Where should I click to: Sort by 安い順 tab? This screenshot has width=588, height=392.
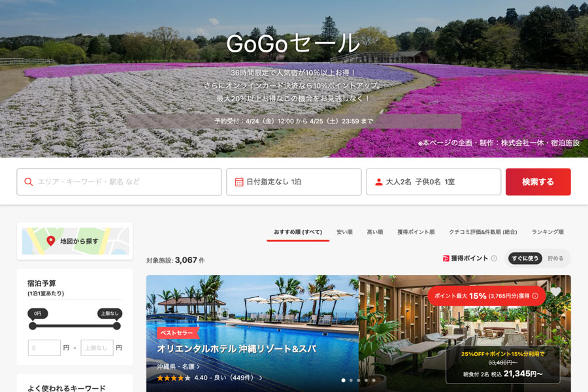tap(344, 232)
